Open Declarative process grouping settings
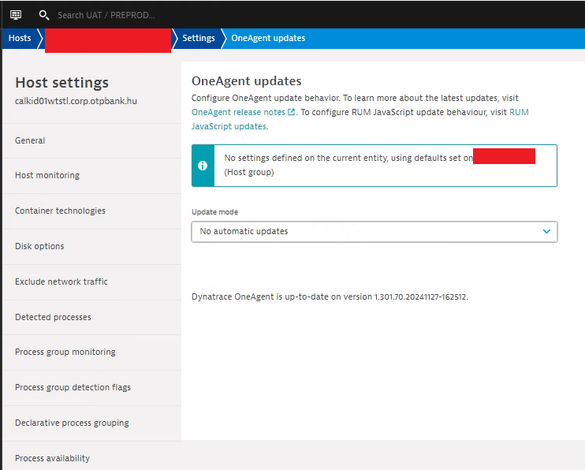585x470 pixels. [x=92, y=423]
